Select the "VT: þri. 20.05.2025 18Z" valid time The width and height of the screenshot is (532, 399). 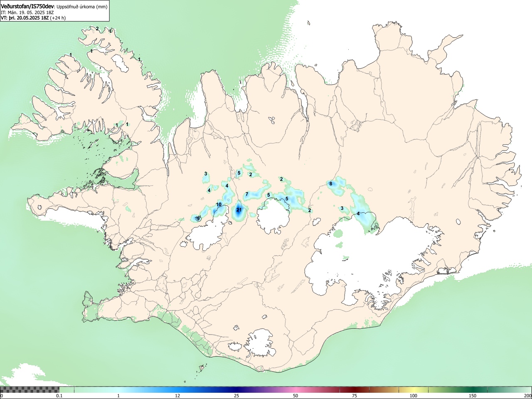pyautogui.click(x=25, y=18)
